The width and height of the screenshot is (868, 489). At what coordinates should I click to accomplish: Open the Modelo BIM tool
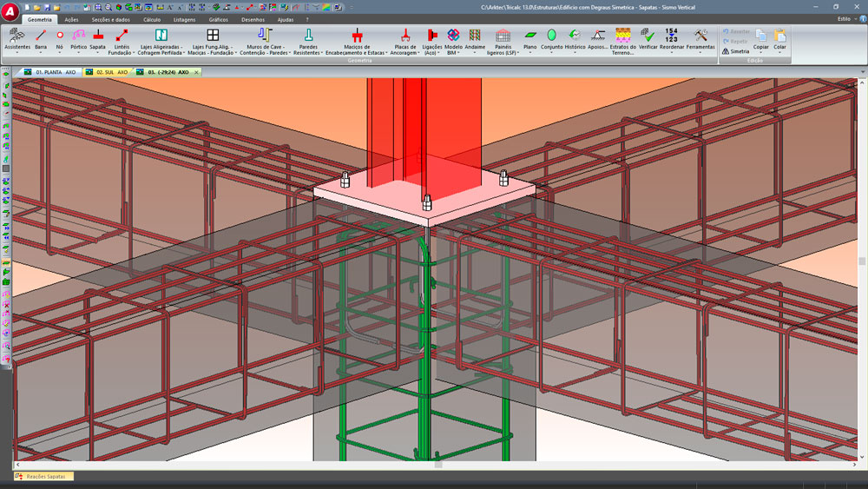(x=453, y=42)
